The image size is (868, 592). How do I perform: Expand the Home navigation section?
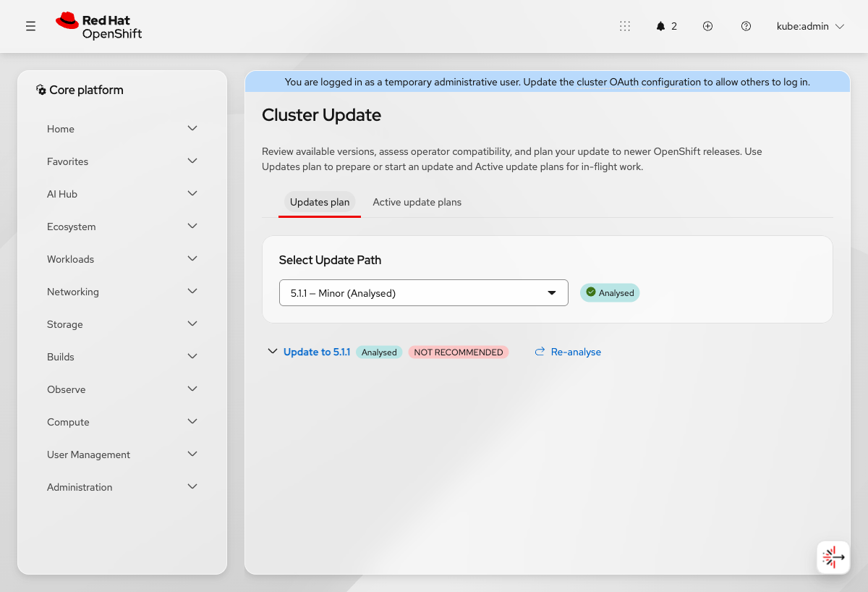click(x=122, y=129)
